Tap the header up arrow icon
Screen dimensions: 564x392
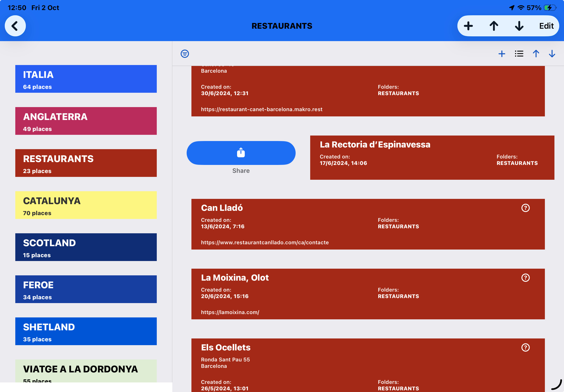(x=494, y=26)
